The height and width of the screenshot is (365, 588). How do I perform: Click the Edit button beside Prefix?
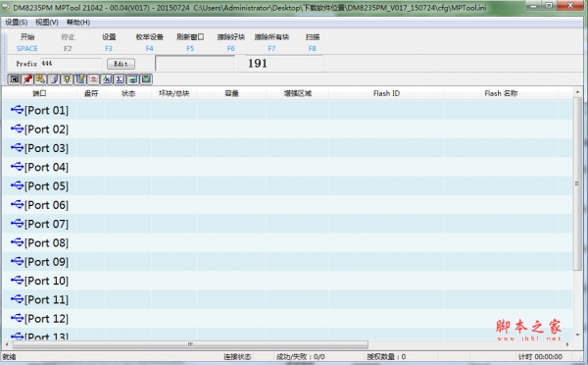tap(121, 64)
